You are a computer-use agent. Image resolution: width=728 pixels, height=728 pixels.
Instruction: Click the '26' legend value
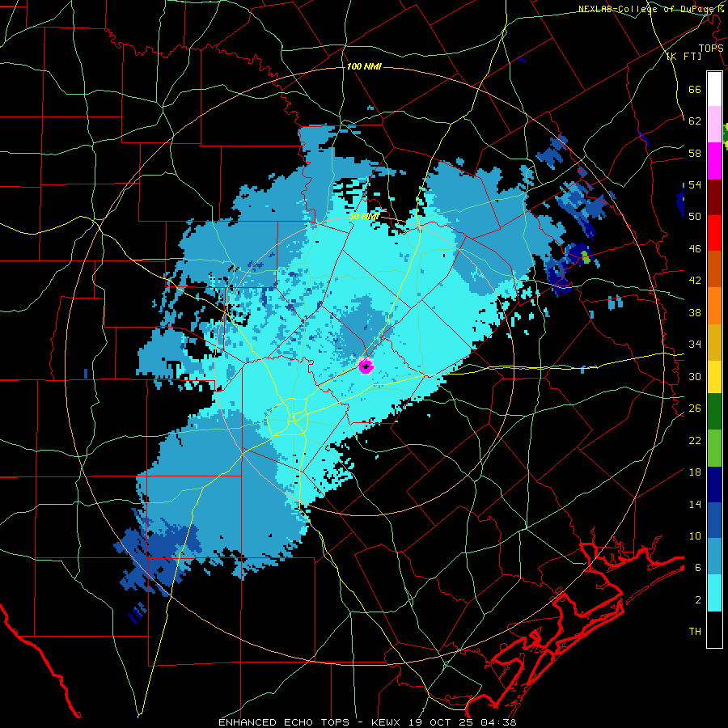pos(695,408)
